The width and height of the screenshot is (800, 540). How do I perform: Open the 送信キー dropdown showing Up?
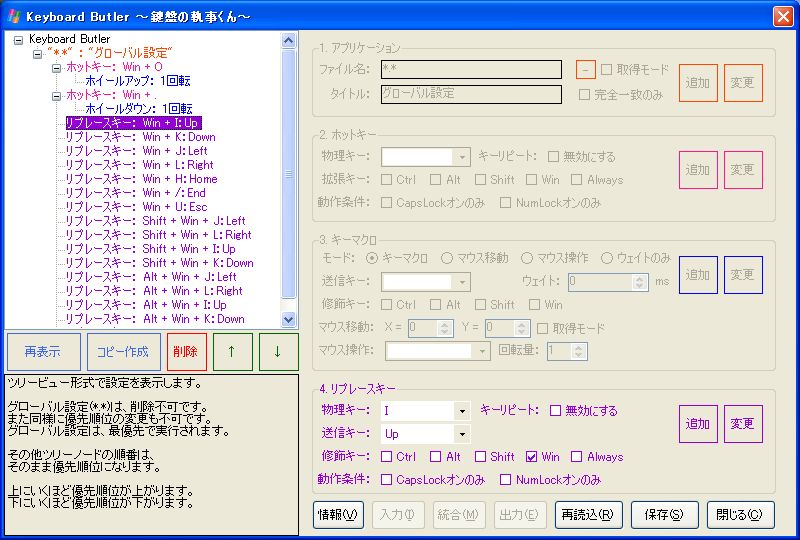[462, 434]
